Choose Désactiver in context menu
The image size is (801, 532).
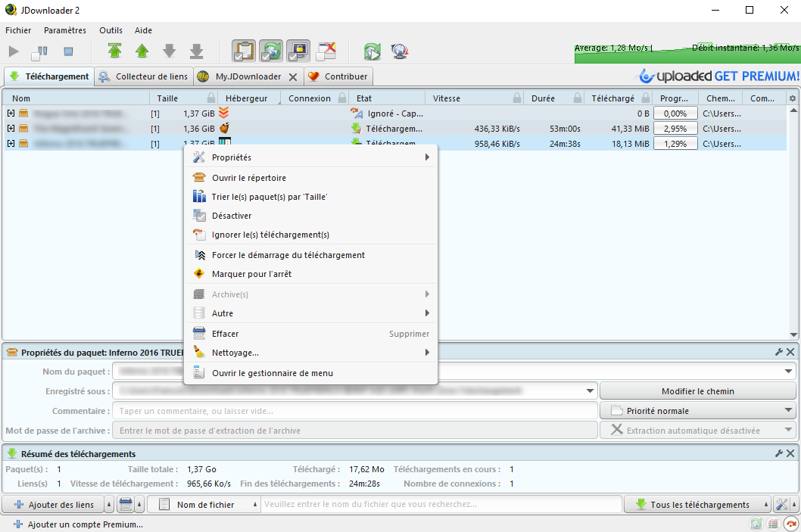pos(310,216)
